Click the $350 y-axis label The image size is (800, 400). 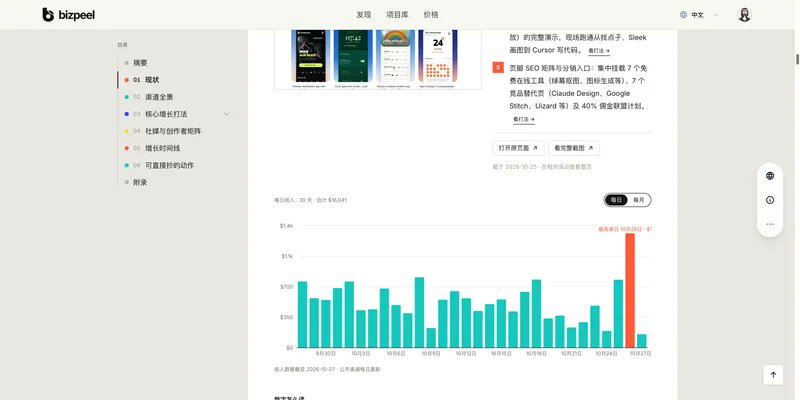point(287,317)
